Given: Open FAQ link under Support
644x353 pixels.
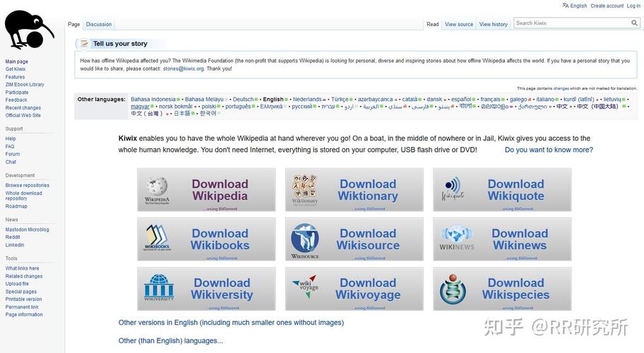Looking at the screenshot, I should pyautogui.click(x=10, y=147).
